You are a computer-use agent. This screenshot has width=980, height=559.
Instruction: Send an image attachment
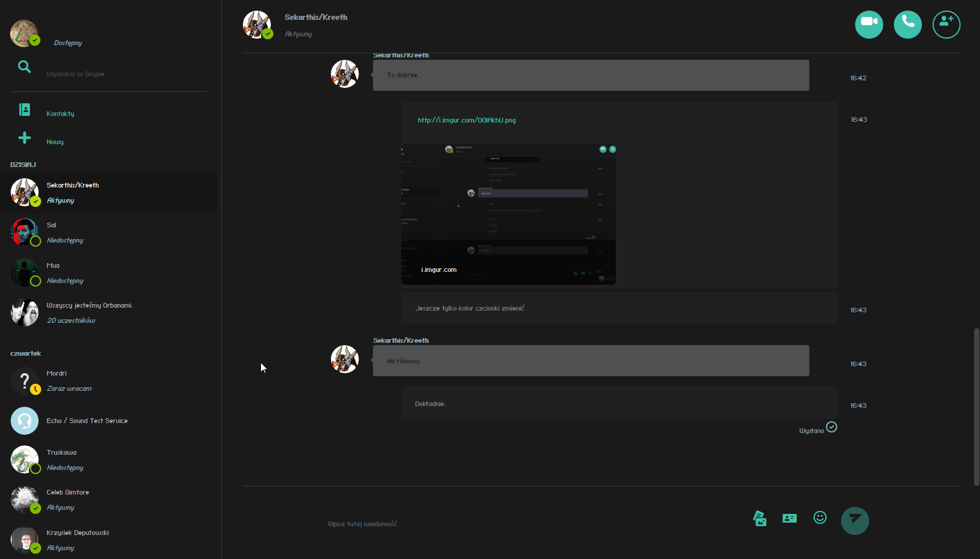(x=759, y=518)
